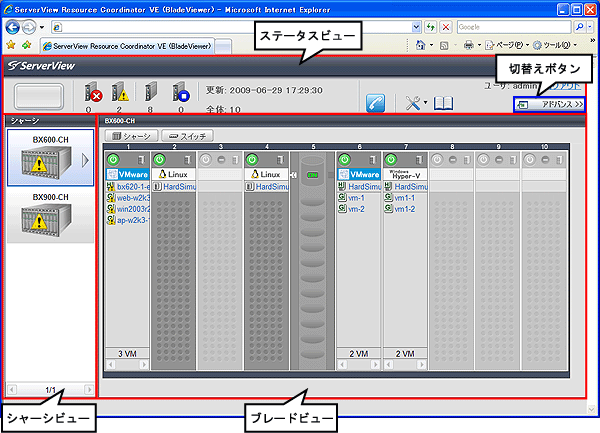Open the vm-1 guest link
600x433 pixels.
coord(356,198)
